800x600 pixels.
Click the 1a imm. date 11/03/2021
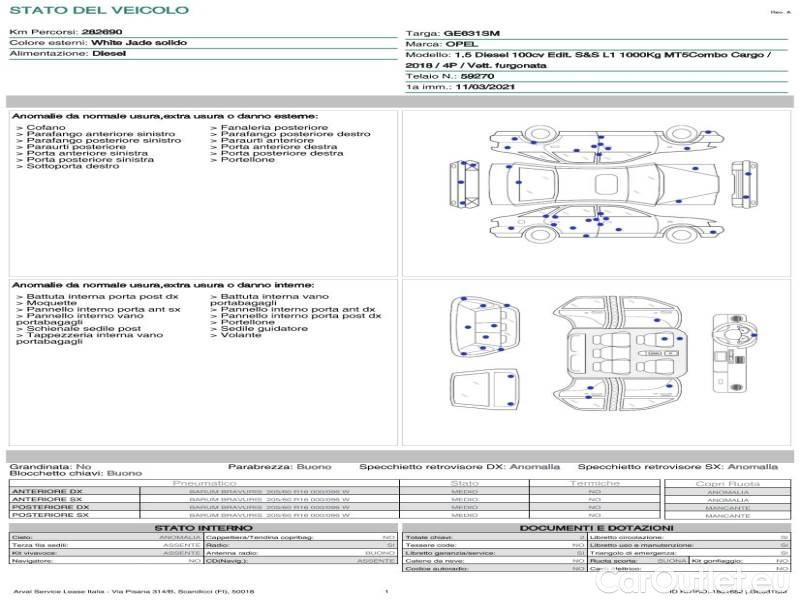tap(485, 87)
